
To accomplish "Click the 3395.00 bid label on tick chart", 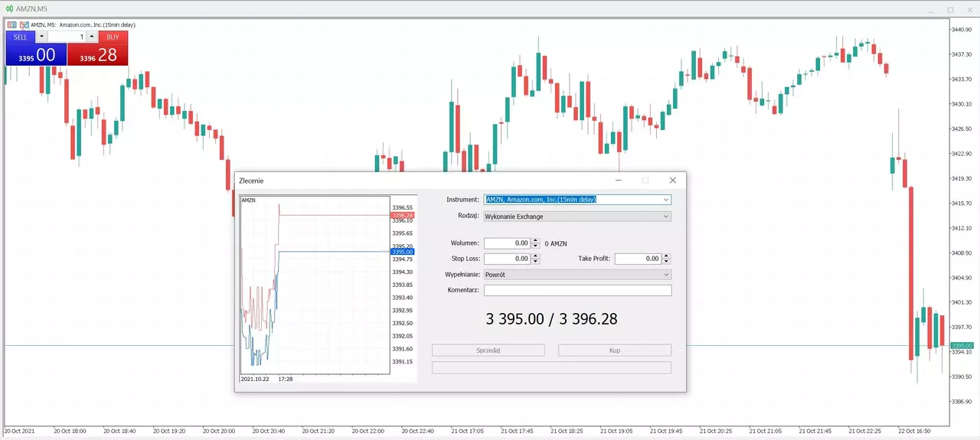I will coord(402,252).
